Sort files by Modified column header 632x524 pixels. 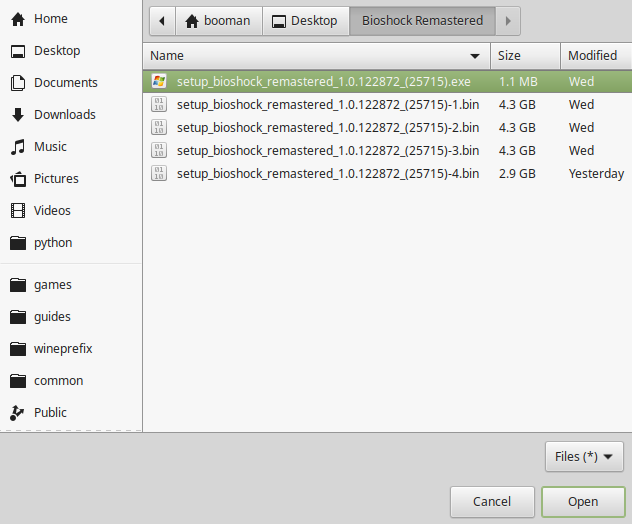(x=596, y=56)
